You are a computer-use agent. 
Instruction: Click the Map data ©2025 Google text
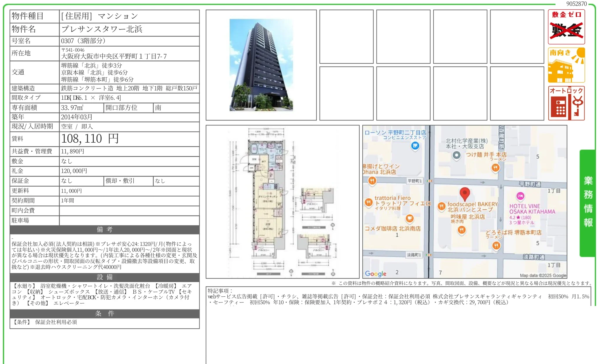pos(543,275)
